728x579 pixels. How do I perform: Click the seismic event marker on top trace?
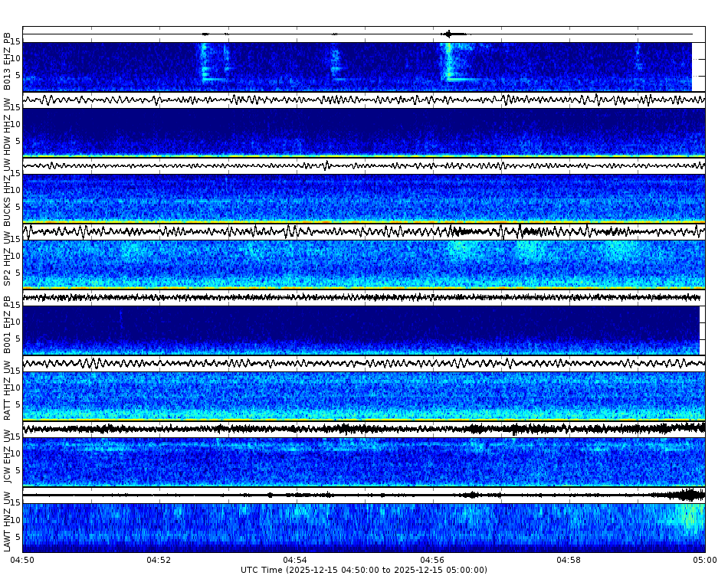pyautogui.click(x=450, y=34)
